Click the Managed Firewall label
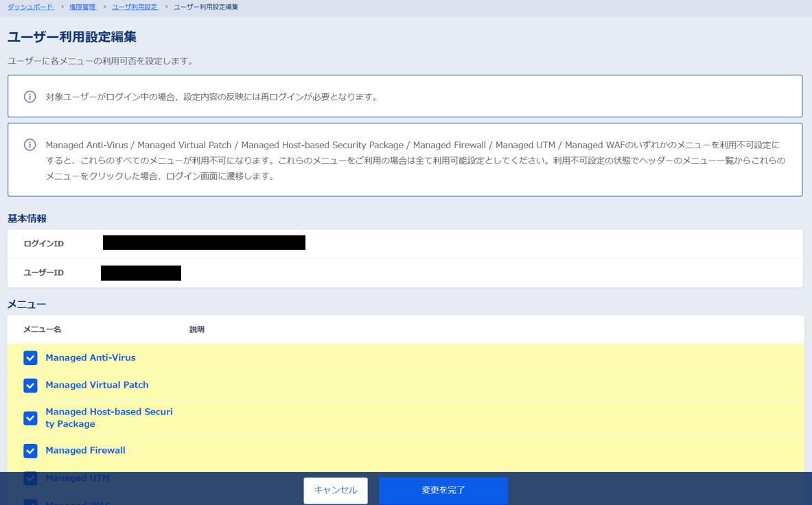Image resolution: width=812 pixels, height=505 pixels. (x=85, y=450)
